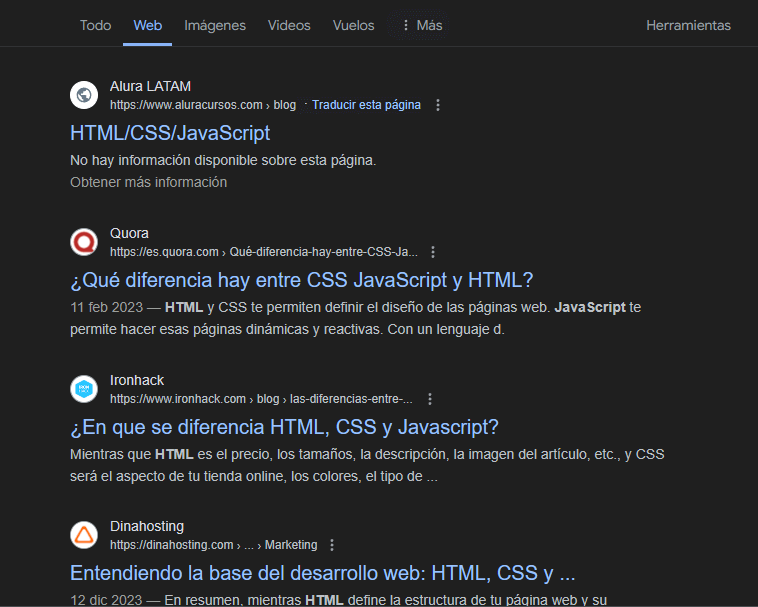Click the Alura LATAM globe favicon
The image size is (758, 607).
pos(84,95)
